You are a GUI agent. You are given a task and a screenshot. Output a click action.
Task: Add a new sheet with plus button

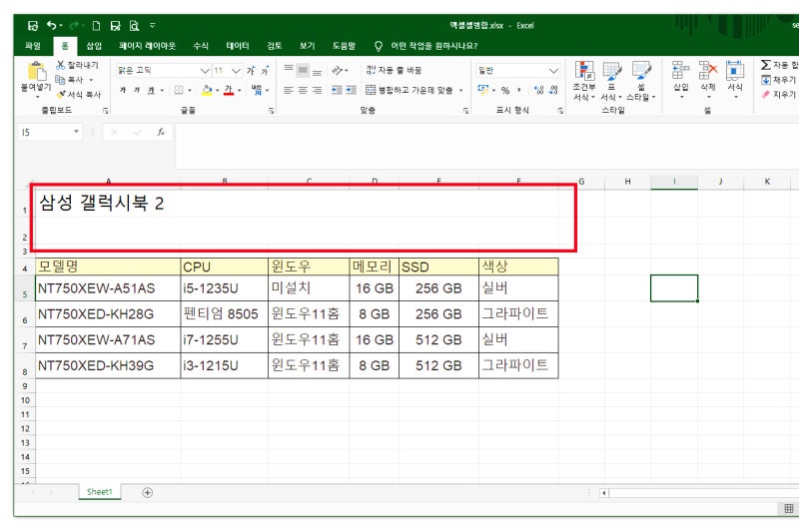[147, 492]
